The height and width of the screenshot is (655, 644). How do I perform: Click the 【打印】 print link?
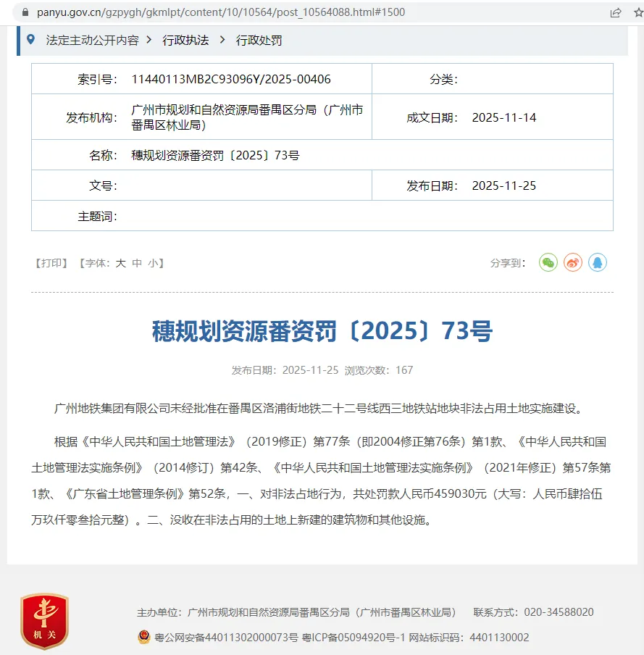coord(51,263)
